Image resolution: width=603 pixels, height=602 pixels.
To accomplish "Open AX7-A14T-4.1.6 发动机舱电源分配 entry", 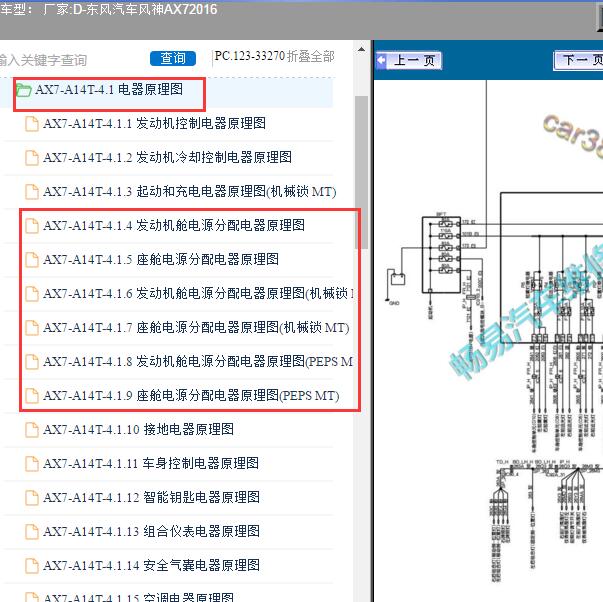I will (x=198, y=293).
